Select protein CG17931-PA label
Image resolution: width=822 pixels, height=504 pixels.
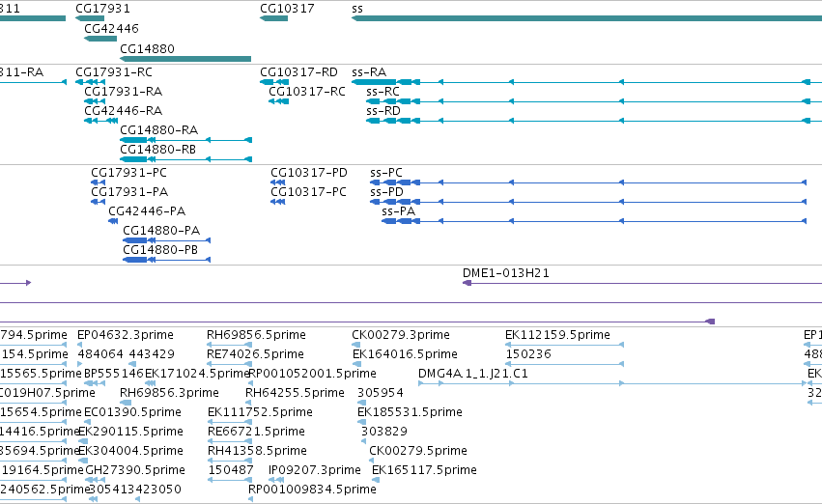(x=129, y=192)
